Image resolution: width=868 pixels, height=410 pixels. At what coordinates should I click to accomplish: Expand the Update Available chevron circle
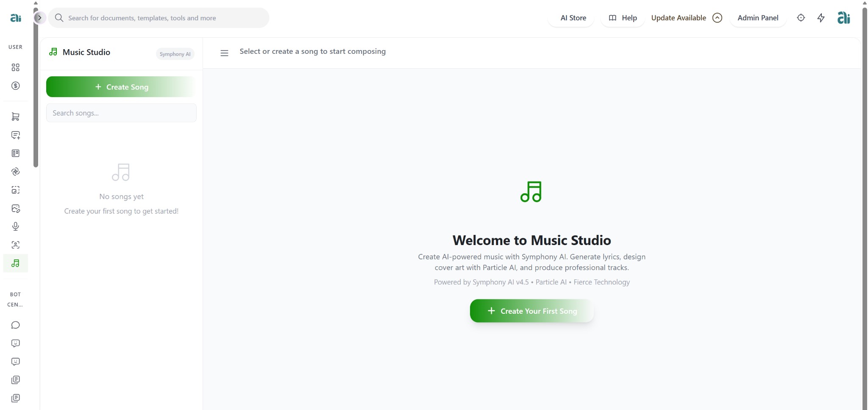717,18
